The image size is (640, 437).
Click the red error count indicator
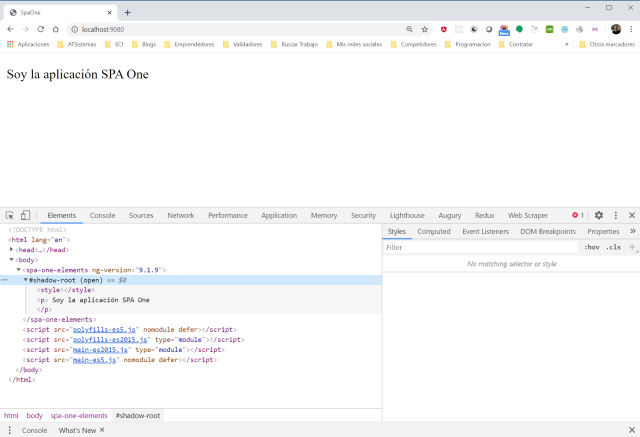pos(578,215)
